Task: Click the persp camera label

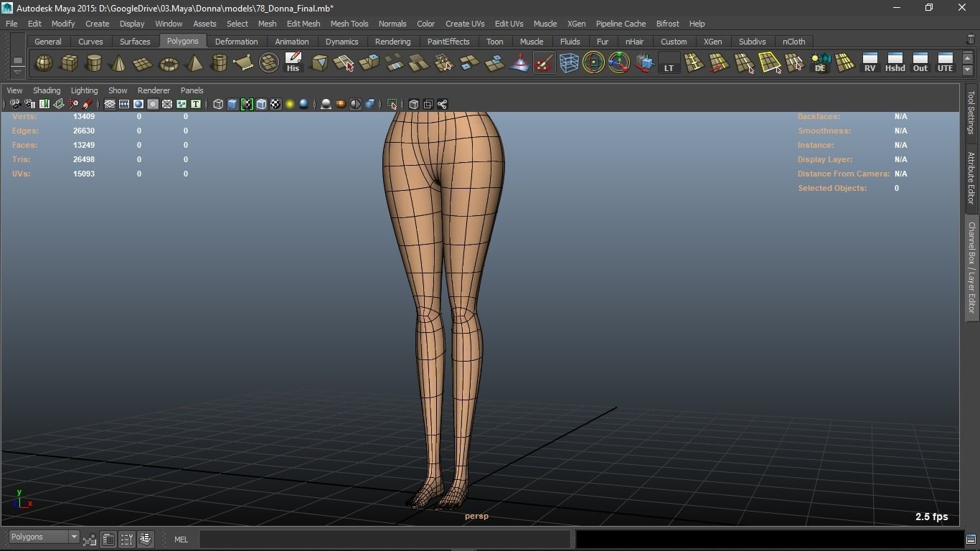Action: 476,516
